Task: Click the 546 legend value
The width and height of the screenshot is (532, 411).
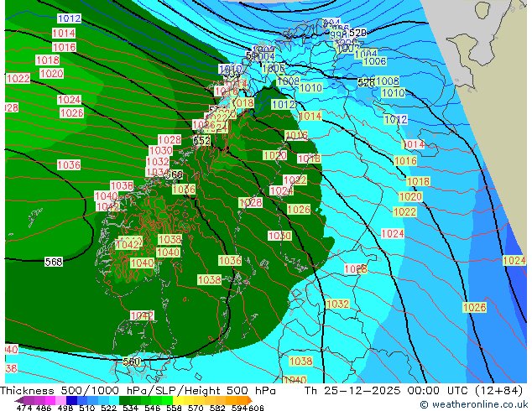Action: point(153,408)
